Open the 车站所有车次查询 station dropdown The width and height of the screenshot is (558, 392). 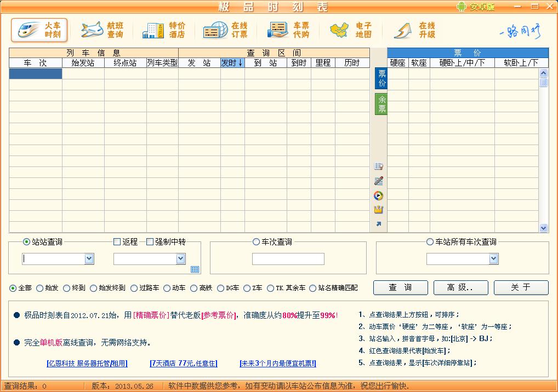(x=493, y=259)
